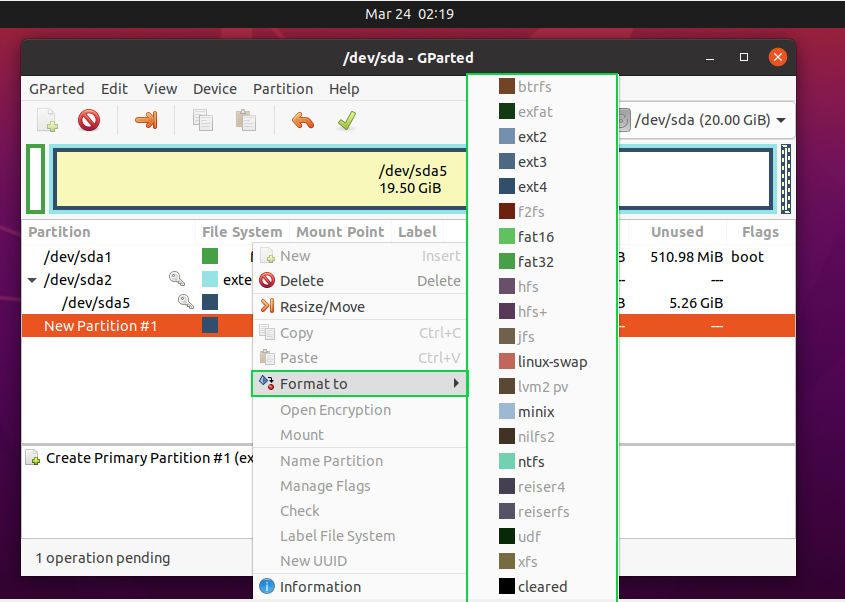Choose Resize/Move from the context menu

point(360,307)
